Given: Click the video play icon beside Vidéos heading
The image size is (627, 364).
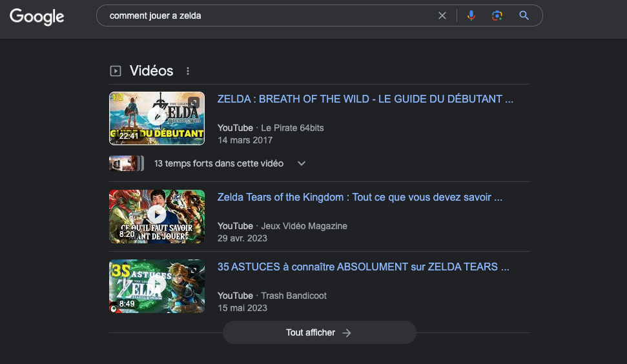Looking at the screenshot, I should 116,71.
